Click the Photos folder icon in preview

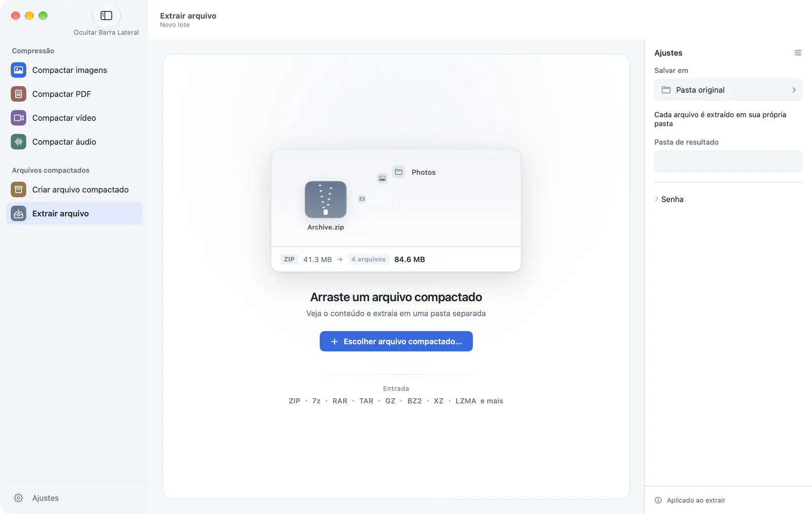coord(399,172)
